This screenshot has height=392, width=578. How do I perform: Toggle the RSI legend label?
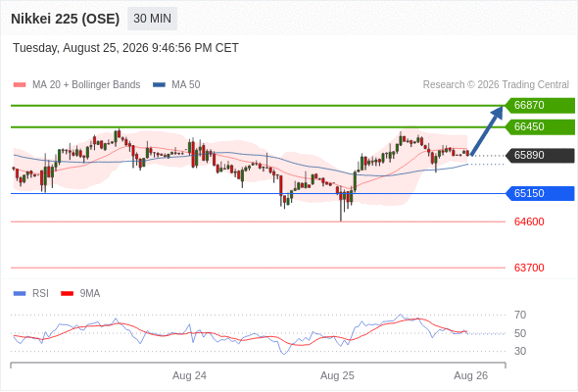[40, 294]
